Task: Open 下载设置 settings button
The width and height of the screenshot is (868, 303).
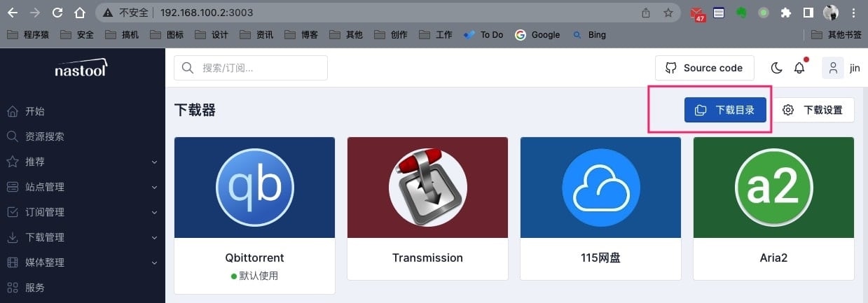Action: point(813,110)
